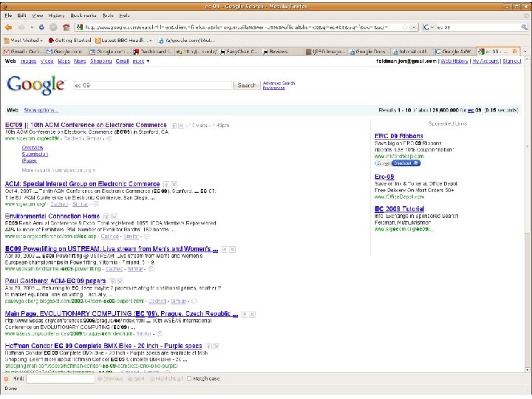
Task: Open the History menu
Action: click(56, 16)
